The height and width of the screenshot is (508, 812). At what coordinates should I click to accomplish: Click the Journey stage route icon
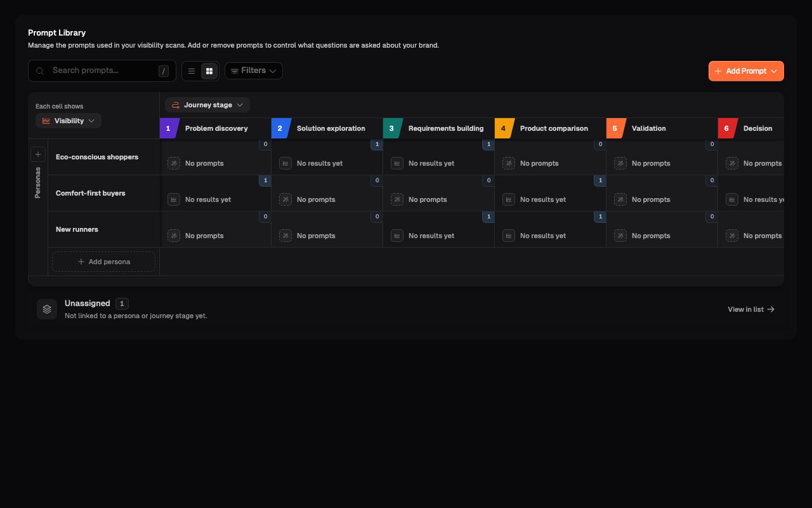tap(176, 105)
